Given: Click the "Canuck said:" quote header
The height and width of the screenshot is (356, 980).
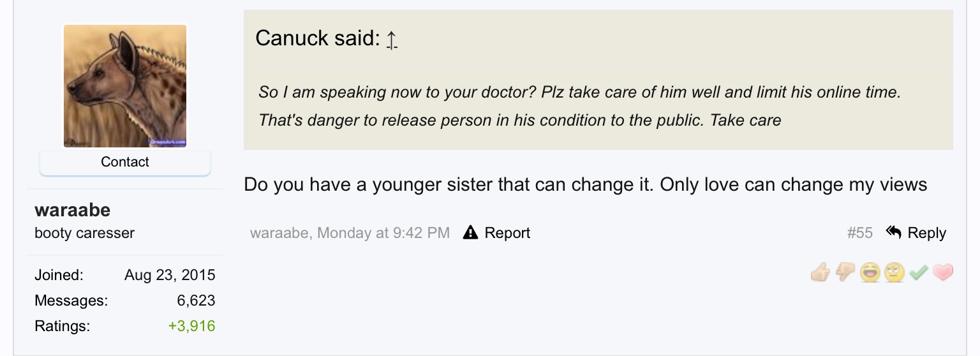Looking at the screenshot, I should (x=317, y=38).
